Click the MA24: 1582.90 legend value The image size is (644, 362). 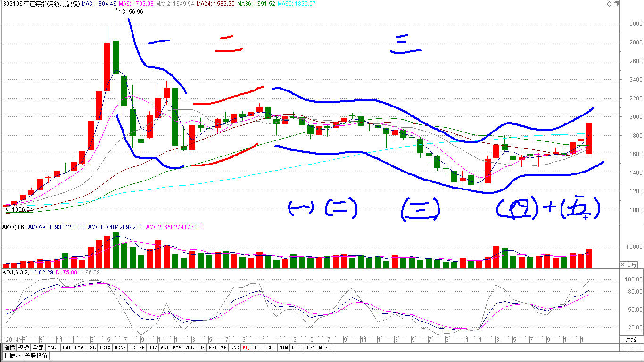[x=215, y=4]
